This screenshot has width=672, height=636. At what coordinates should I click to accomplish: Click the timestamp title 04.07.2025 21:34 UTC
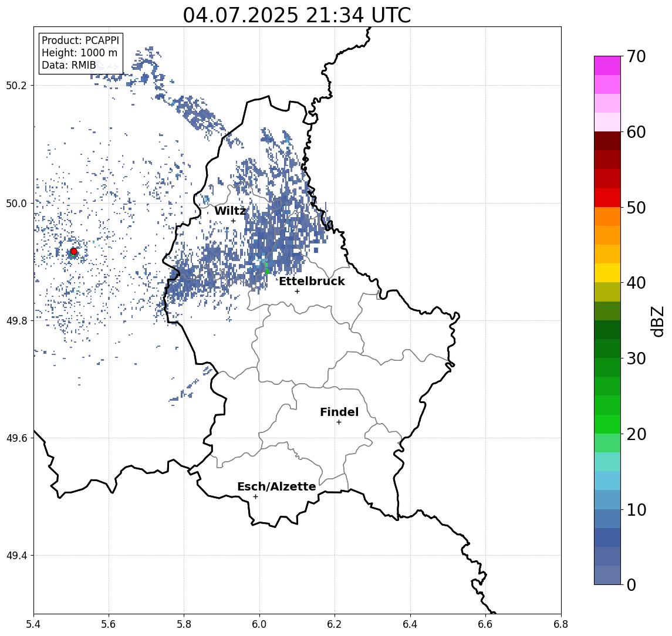point(296,15)
